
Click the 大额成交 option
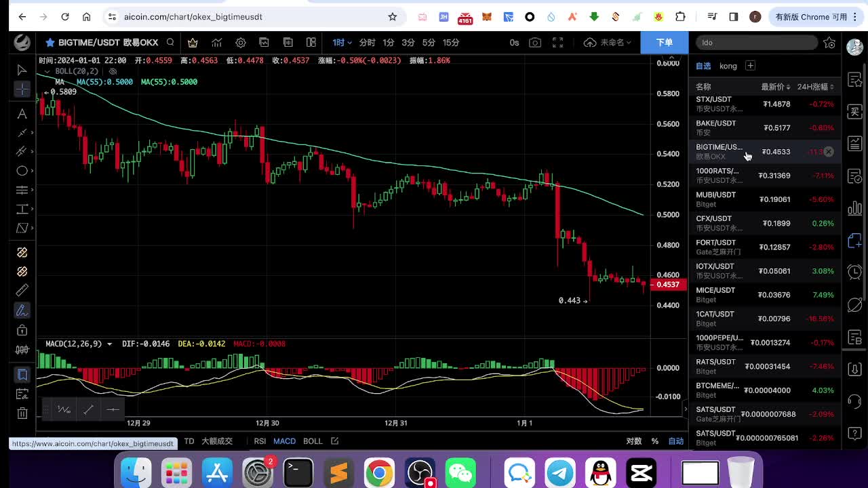pos(217,441)
